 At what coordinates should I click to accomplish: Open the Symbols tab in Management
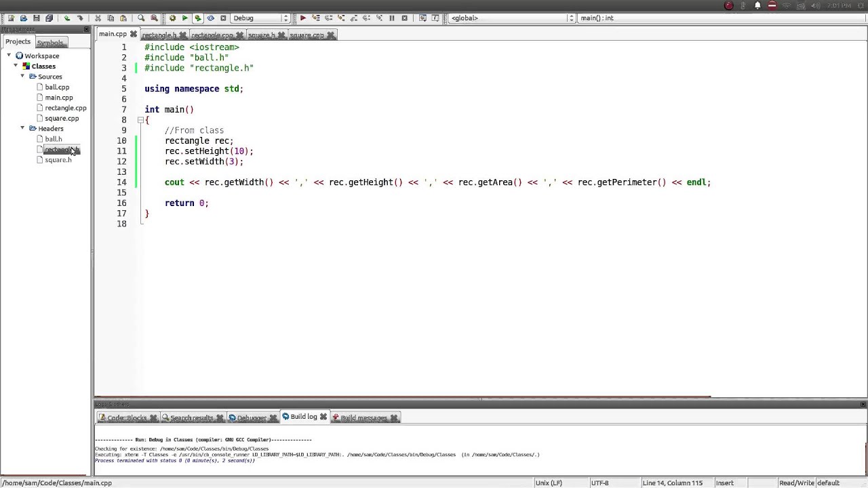(50, 43)
